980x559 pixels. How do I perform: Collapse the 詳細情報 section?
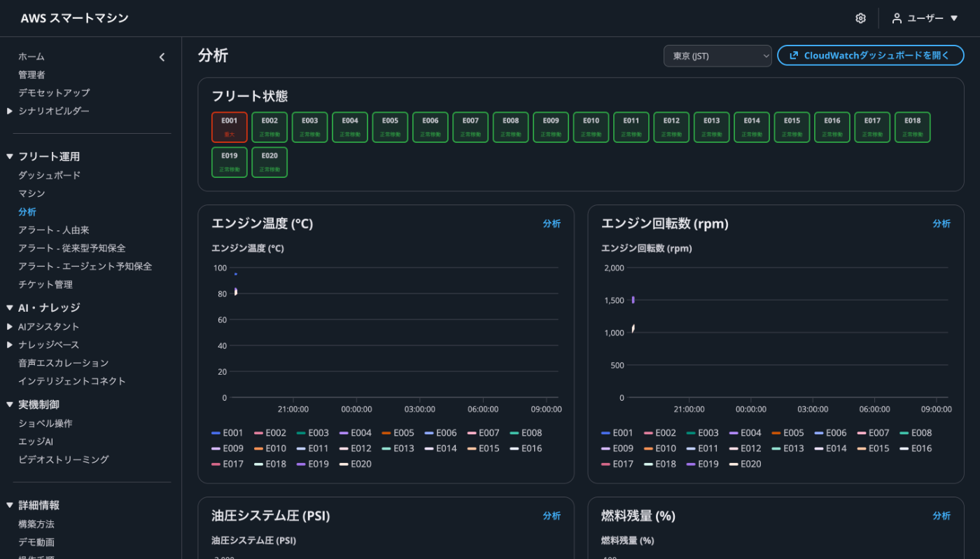tap(10, 505)
